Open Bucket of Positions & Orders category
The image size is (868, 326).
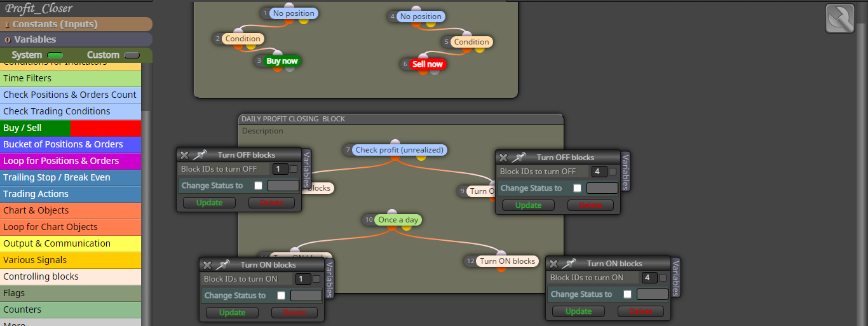pyautogui.click(x=71, y=145)
